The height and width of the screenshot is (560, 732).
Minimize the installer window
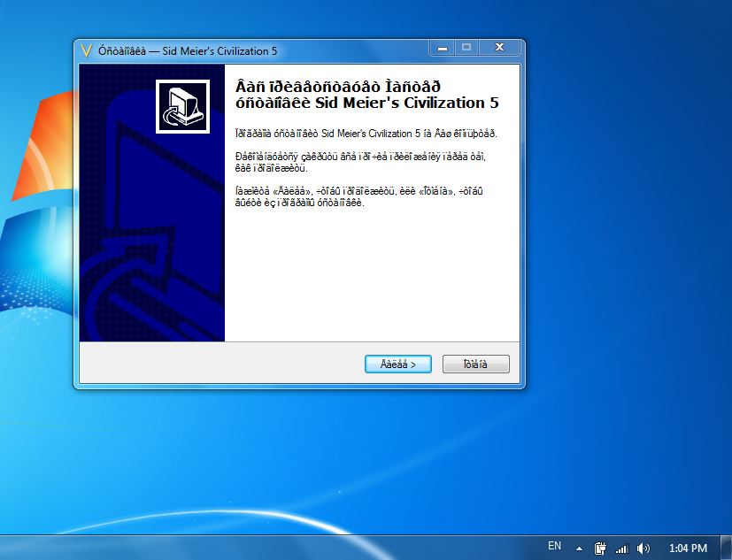441,47
